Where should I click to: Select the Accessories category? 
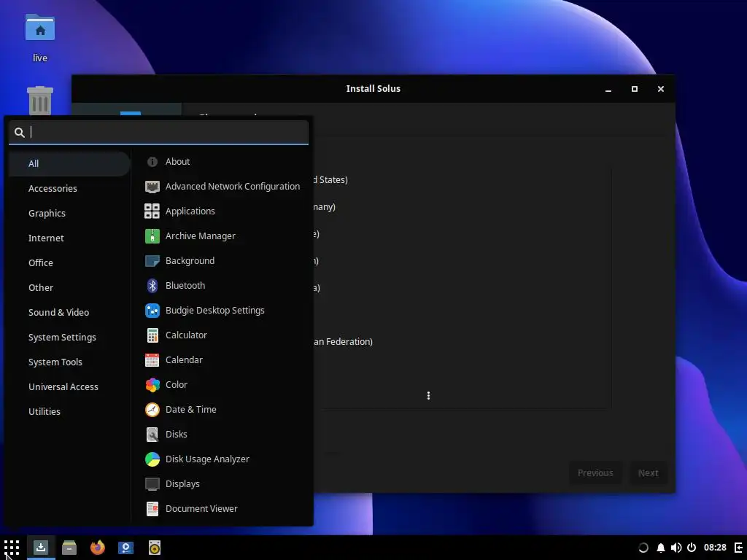(69, 189)
